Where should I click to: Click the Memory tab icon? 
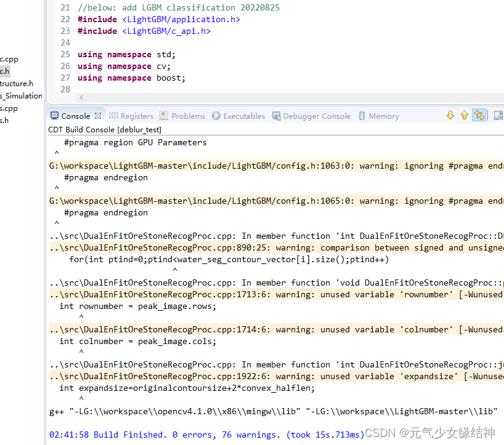[x=362, y=116]
